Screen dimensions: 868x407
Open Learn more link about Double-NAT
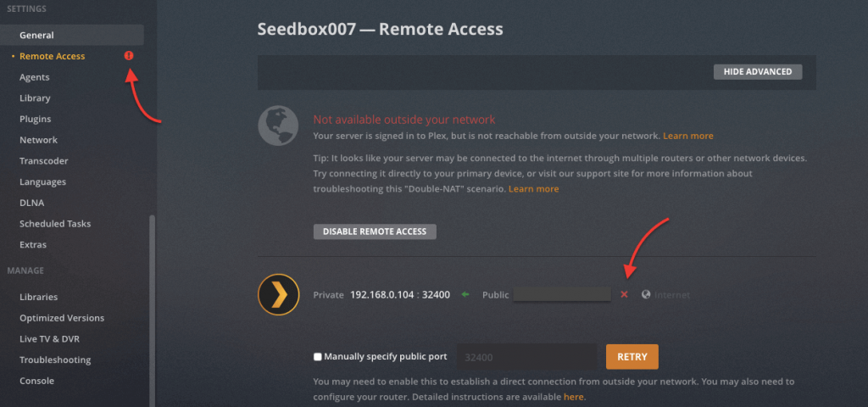pos(533,189)
